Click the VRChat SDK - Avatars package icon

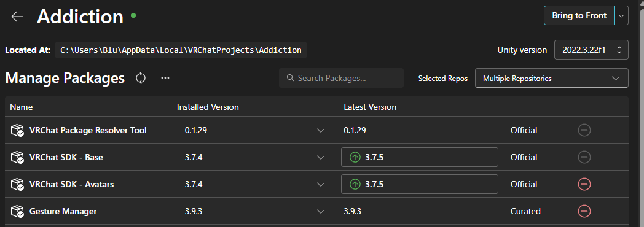(17, 185)
